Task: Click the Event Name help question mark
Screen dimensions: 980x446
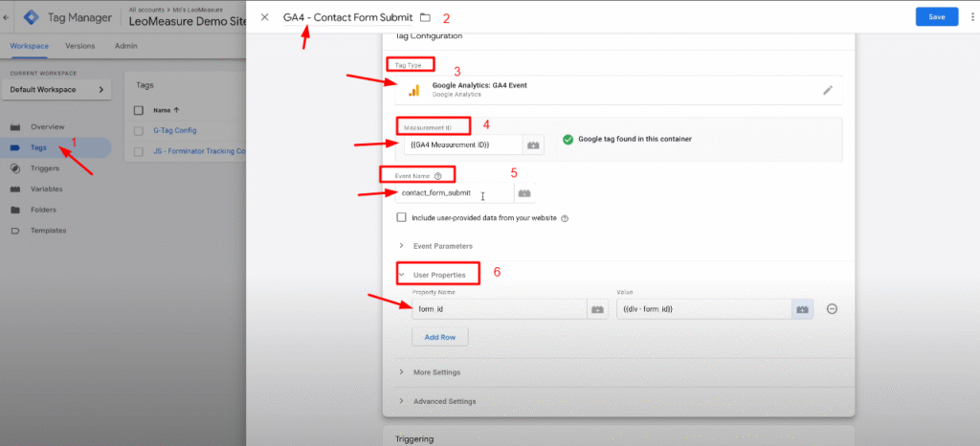Action: [437, 176]
